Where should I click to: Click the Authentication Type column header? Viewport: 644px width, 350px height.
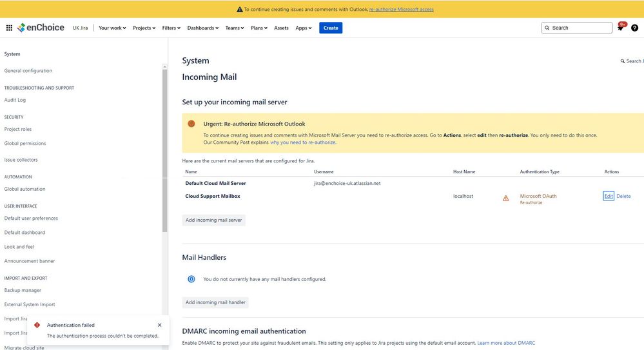(540, 171)
